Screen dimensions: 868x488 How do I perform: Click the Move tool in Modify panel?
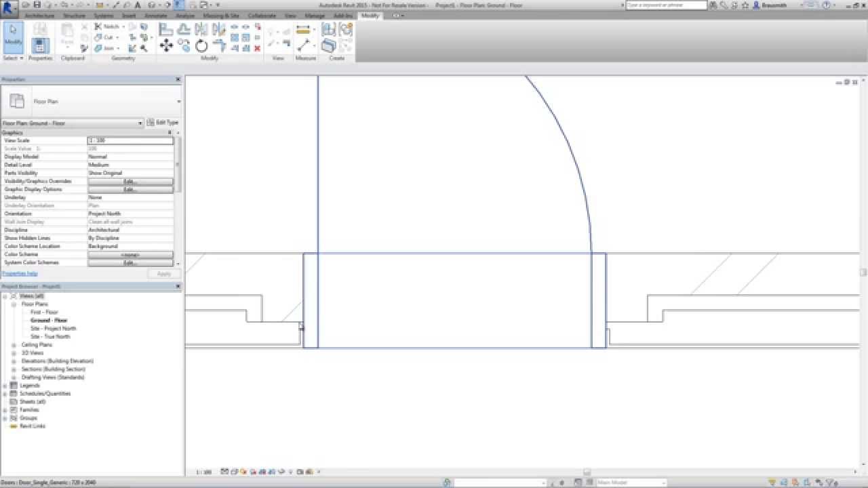coord(166,46)
